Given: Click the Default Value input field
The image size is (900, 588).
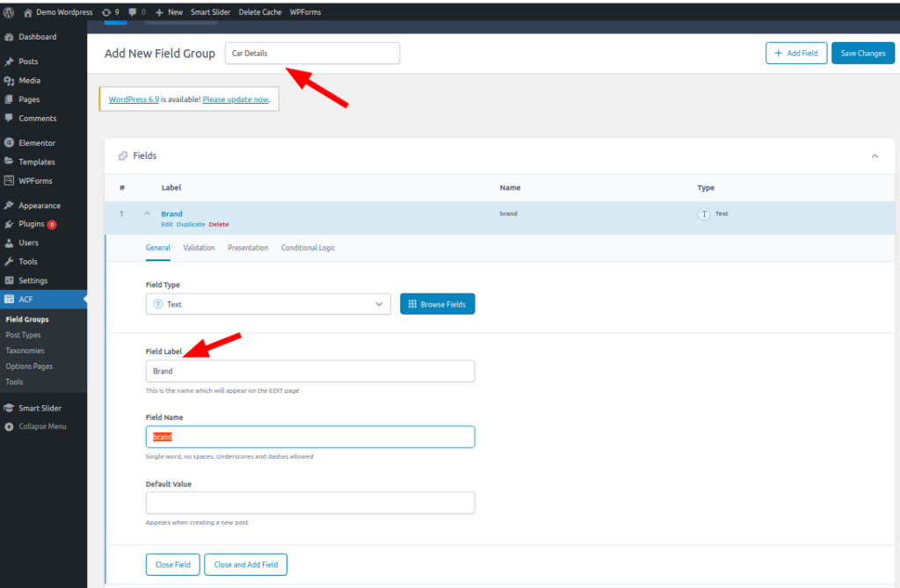Looking at the screenshot, I should click(310, 503).
